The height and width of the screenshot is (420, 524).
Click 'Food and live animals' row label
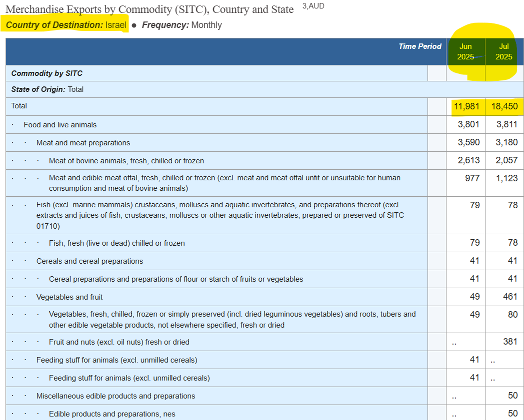(x=60, y=125)
